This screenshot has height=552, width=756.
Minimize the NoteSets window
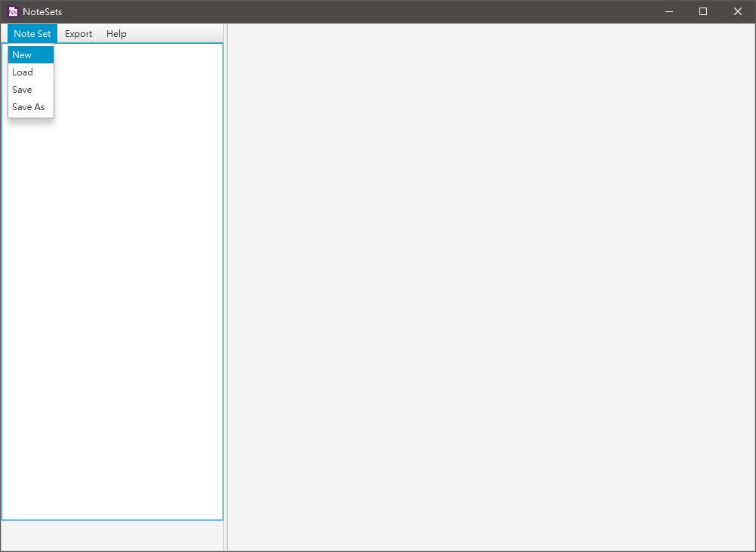point(668,11)
